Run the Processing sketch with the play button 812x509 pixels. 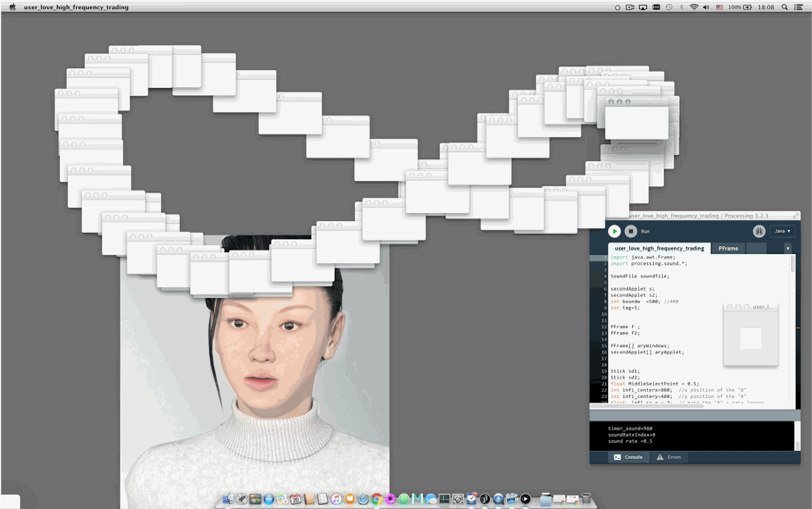click(x=614, y=231)
